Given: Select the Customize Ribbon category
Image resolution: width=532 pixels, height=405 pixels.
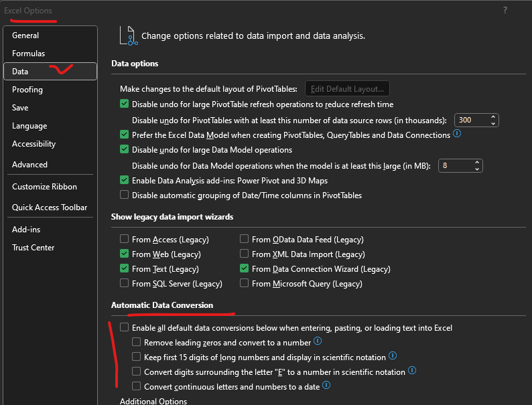Looking at the screenshot, I should tap(44, 187).
